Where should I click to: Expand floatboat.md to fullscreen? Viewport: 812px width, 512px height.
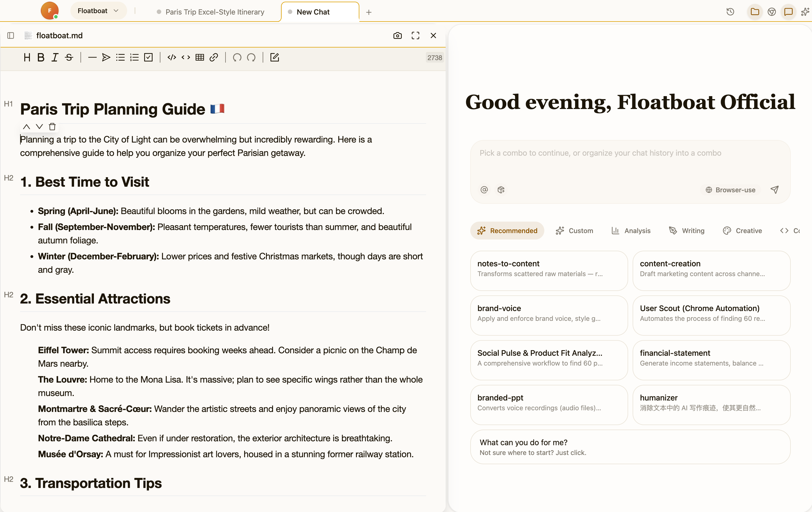click(416, 35)
